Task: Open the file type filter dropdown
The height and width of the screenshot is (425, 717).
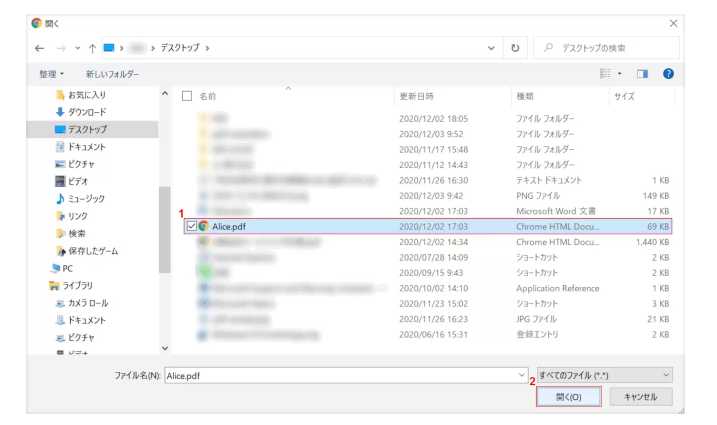Action: coord(604,373)
